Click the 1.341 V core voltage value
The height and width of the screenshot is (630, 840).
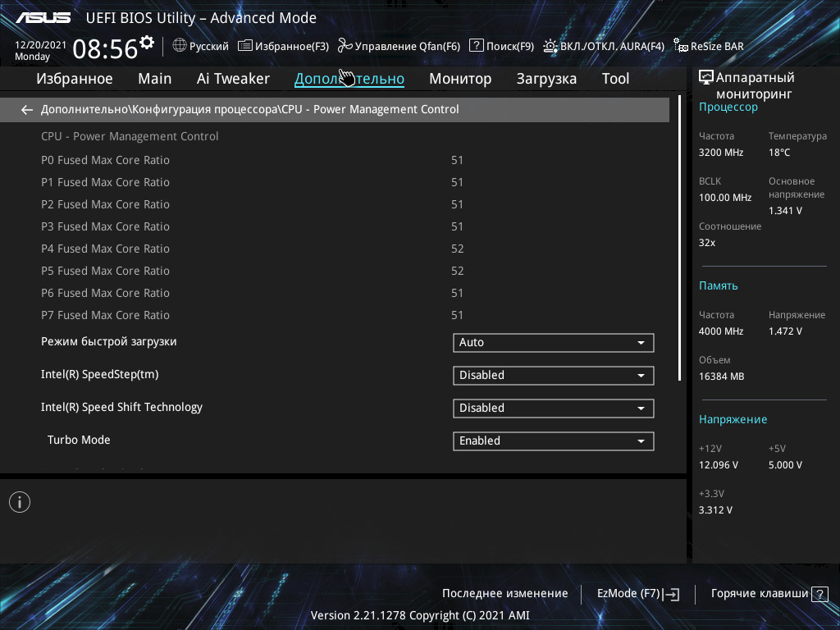[785, 211]
